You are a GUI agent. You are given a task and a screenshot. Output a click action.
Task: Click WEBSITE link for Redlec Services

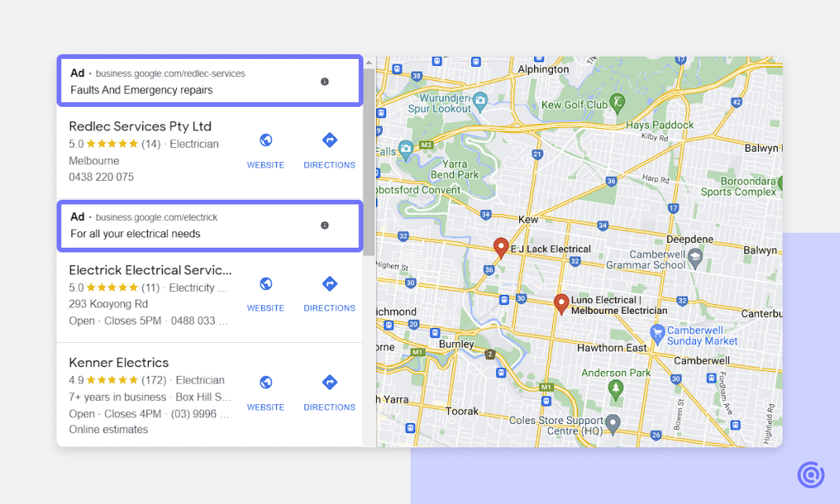coord(266,165)
